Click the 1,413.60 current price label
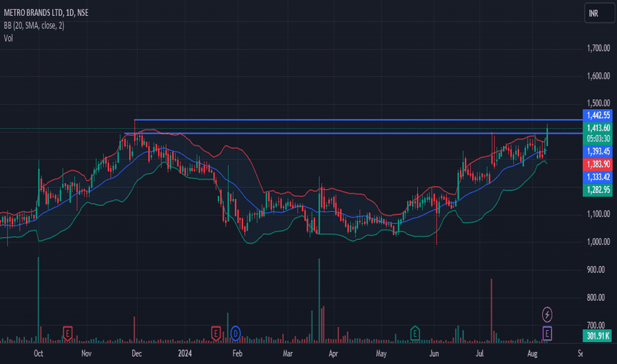 (598, 128)
